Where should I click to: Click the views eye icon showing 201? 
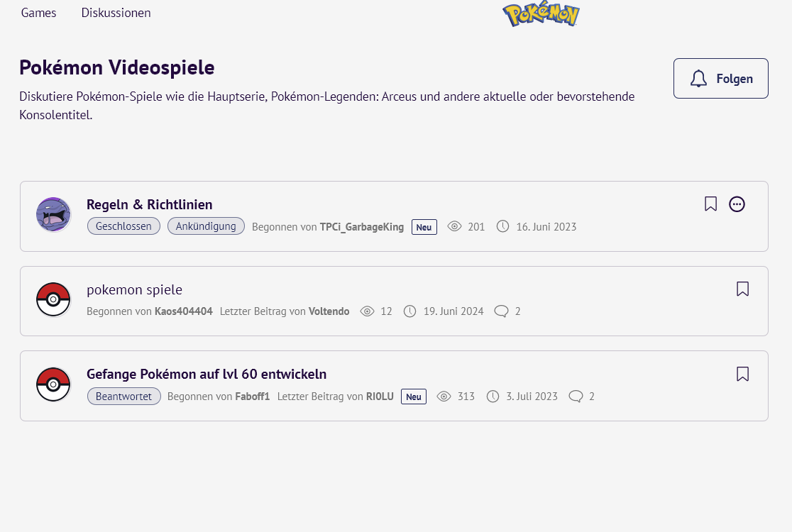pyautogui.click(x=455, y=226)
